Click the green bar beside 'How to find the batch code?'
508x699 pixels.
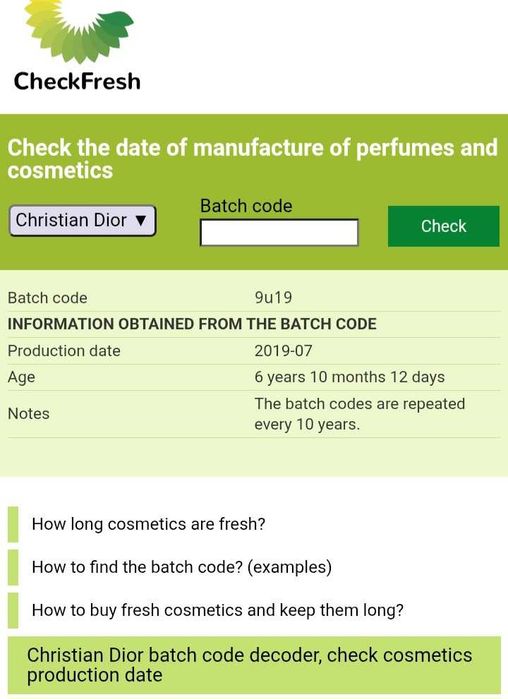pyautogui.click(x=13, y=567)
